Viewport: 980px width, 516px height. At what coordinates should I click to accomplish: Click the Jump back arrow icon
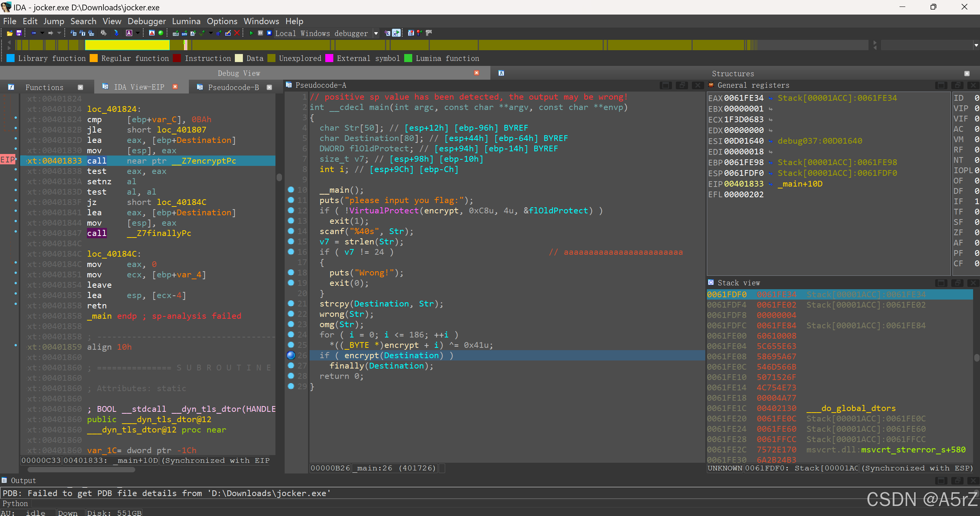coord(34,33)
